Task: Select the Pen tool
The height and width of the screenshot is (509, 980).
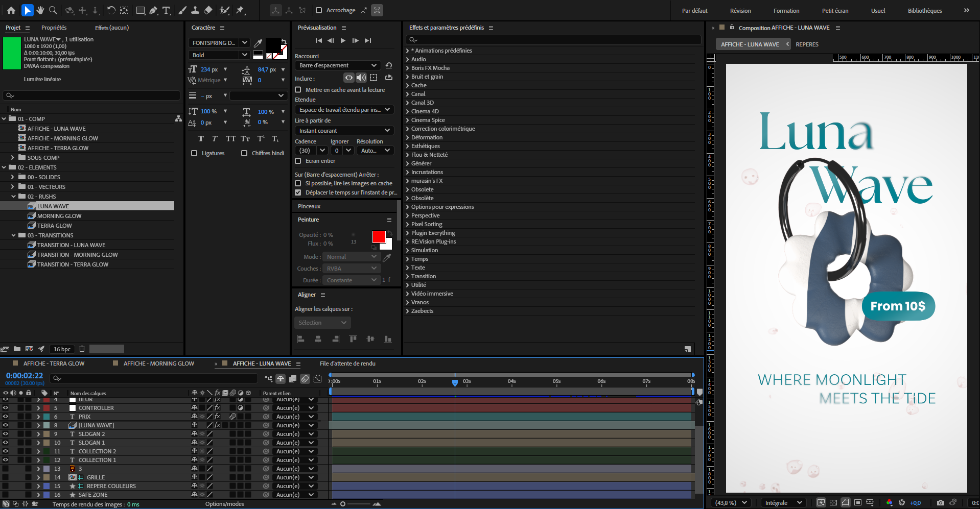Action: [153, 10]
